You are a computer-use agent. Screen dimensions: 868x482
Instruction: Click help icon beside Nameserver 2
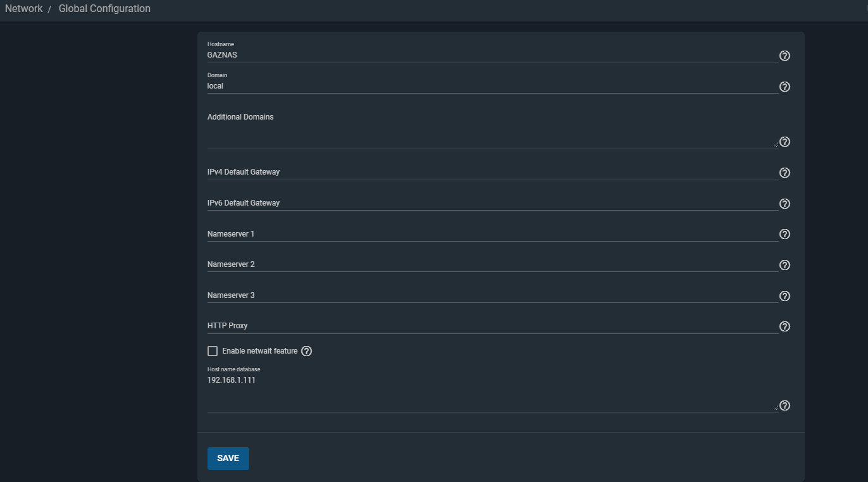(x=784, y=265)
